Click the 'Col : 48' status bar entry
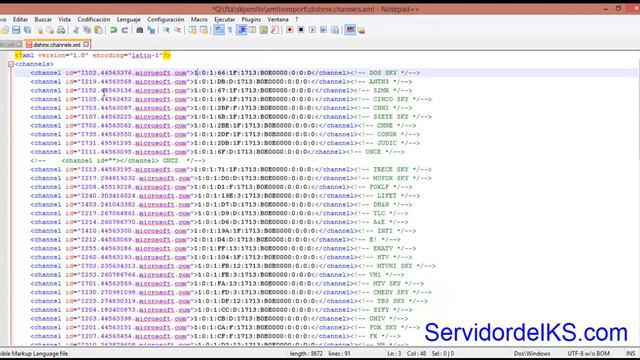This screenshot has height=360, width=640. click(x=416, y=353)
